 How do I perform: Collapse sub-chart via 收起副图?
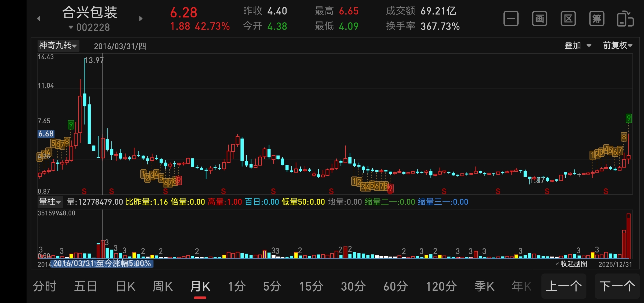pos(571,264)
